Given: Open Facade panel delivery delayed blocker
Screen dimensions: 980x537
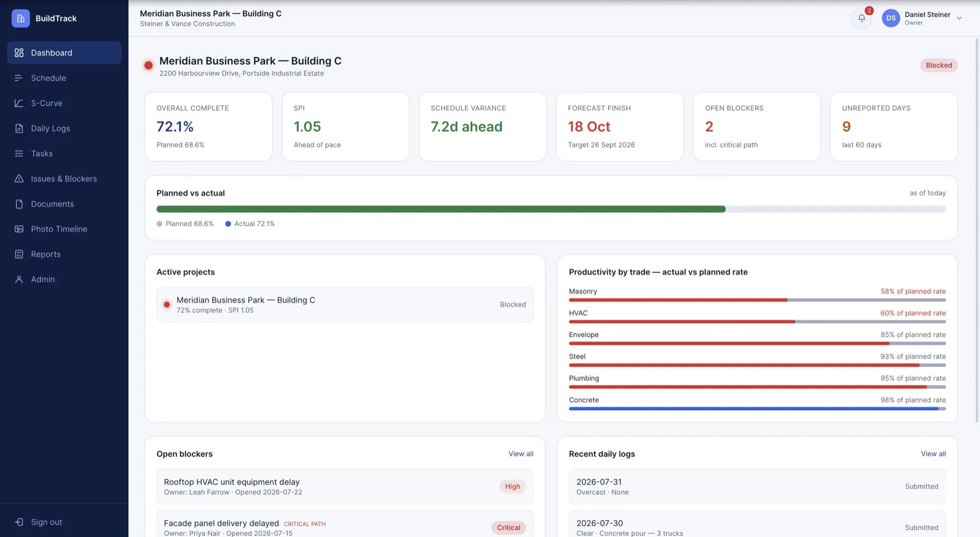Looking at the screenshot, I should click(x=345, y=524).
